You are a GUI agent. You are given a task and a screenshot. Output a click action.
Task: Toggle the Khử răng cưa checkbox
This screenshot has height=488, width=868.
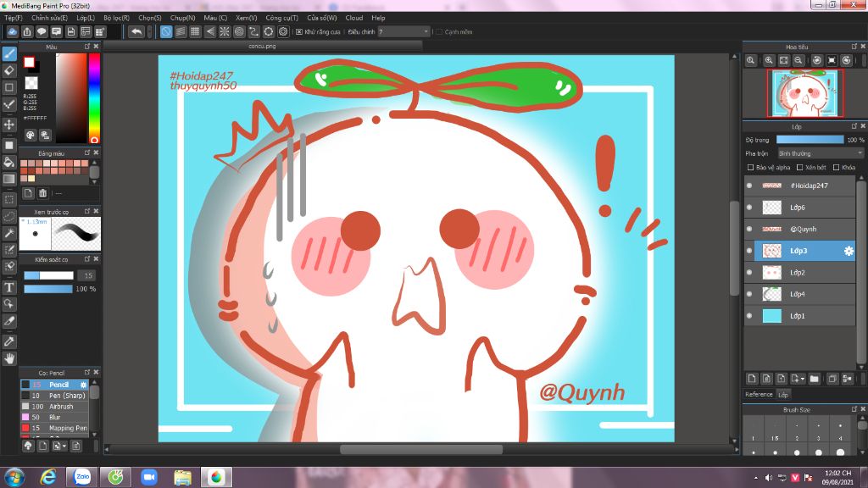click(x=299, y=32)
